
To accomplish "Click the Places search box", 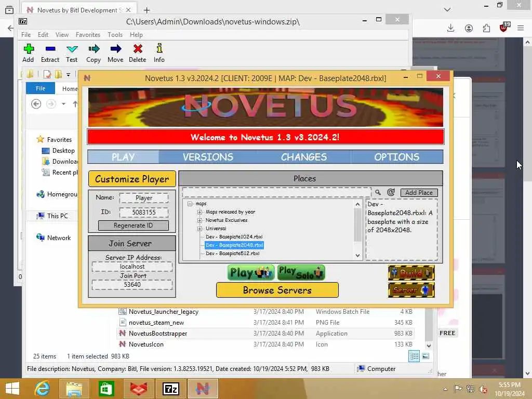I will (x=276, y=192).
